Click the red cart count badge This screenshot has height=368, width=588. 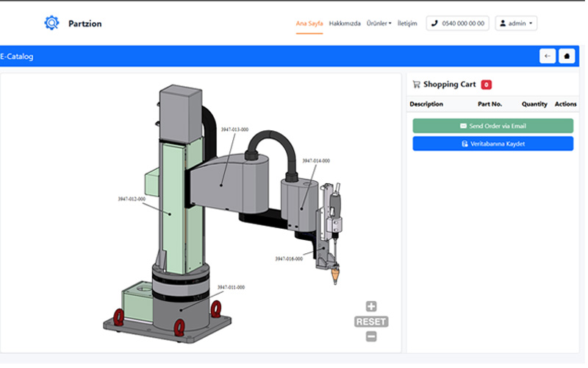[487, 85]
